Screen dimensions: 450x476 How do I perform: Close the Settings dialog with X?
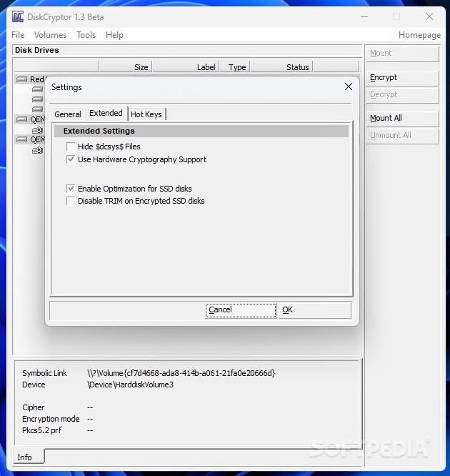(349, 86)
